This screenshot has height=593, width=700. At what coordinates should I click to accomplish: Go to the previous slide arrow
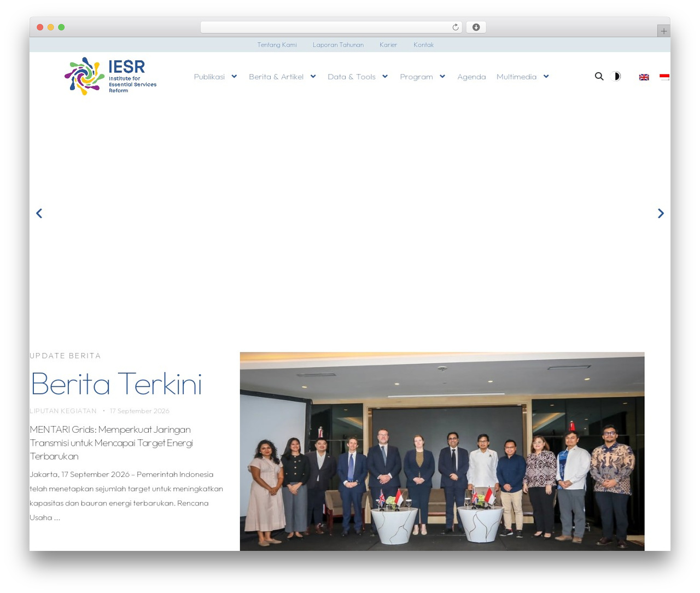pyautogui.click(x=39, y=213)
